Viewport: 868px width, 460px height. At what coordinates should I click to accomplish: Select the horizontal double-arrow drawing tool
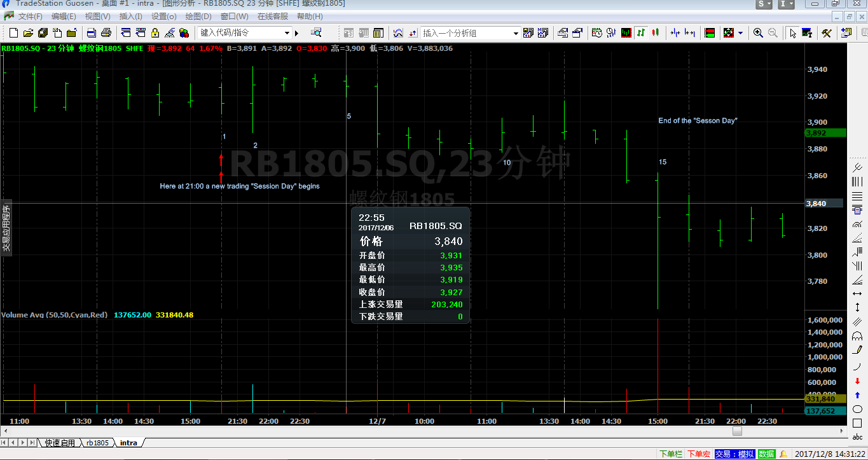[857, 293]
